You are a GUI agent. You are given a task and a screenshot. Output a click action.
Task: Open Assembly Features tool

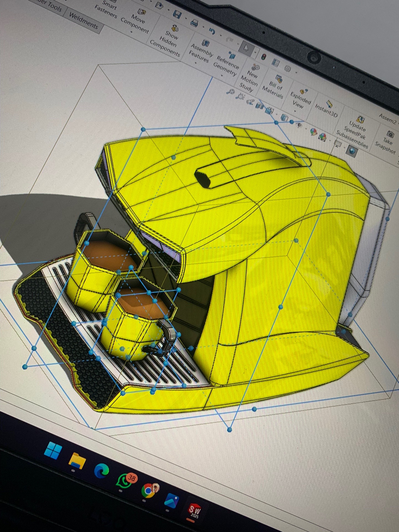pyautogui.click(x=201, y=51)
